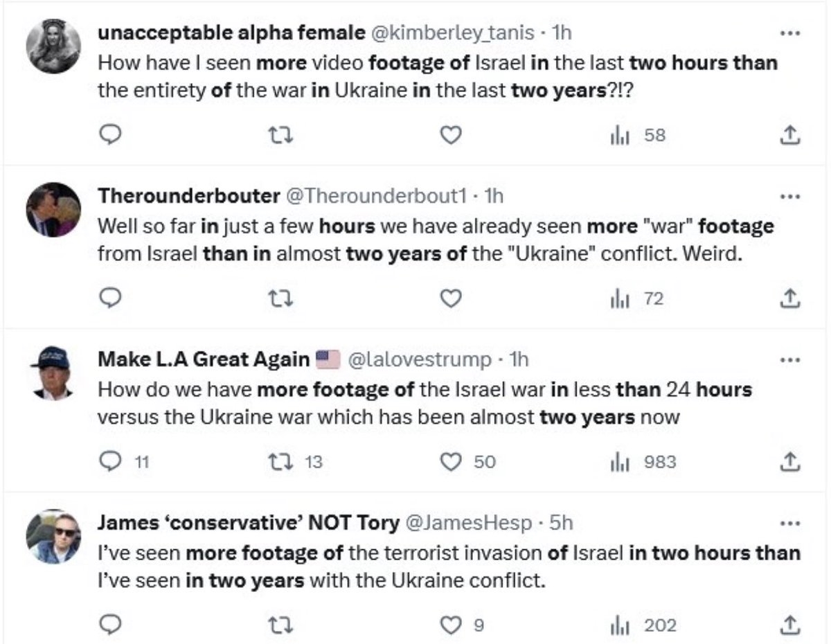The image size is (831, 644).
Task: Like kimberley_tanis tweet about Israel footage
Action: pyautogui.click(x=452, y=136)
